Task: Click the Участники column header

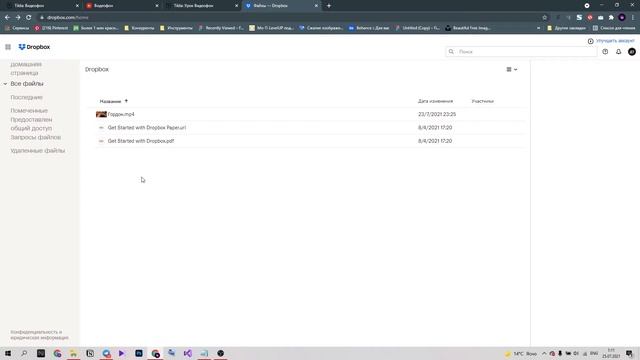Action: [x=483, y=101]
